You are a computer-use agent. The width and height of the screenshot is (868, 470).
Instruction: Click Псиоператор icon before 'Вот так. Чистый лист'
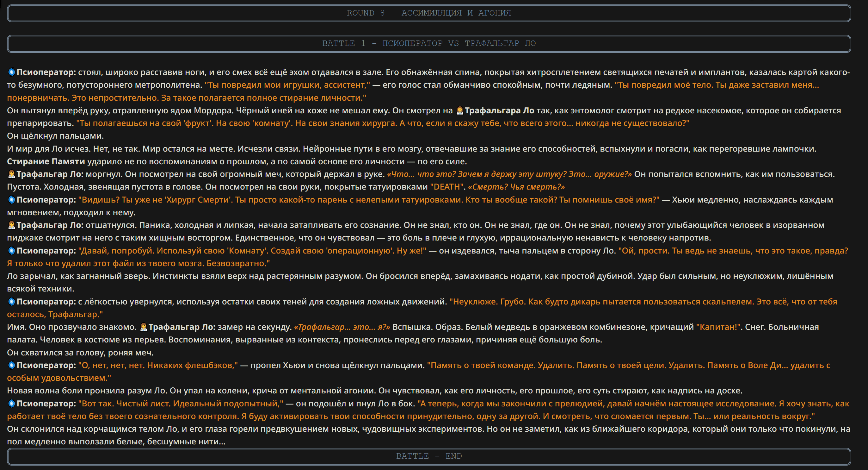pos(11,404)
